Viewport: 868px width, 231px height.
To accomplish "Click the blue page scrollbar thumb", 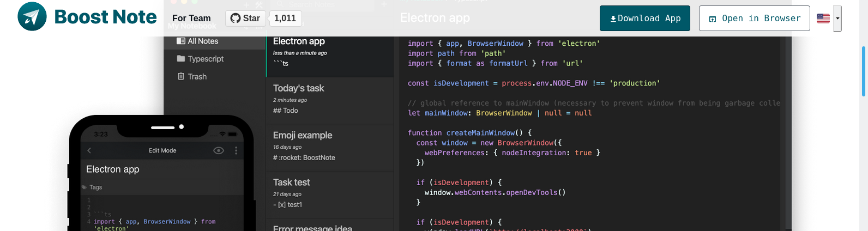I will pos(864,71).
